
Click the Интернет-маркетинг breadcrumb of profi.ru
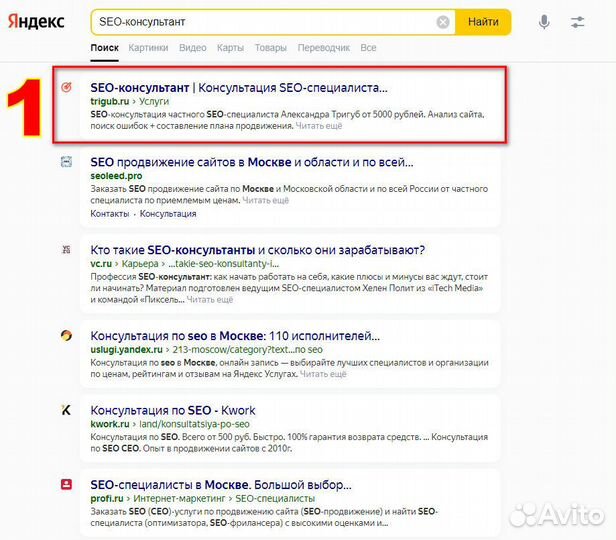pyautogui.click(x=179, y=498)
